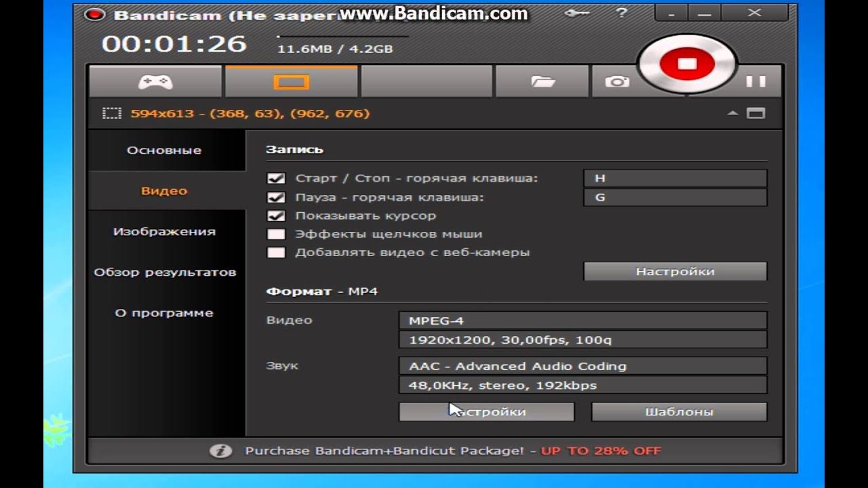Toggle Пауза hotkey checkbox
The height and width of the screenshot is (488, 868).
[276, 197]
